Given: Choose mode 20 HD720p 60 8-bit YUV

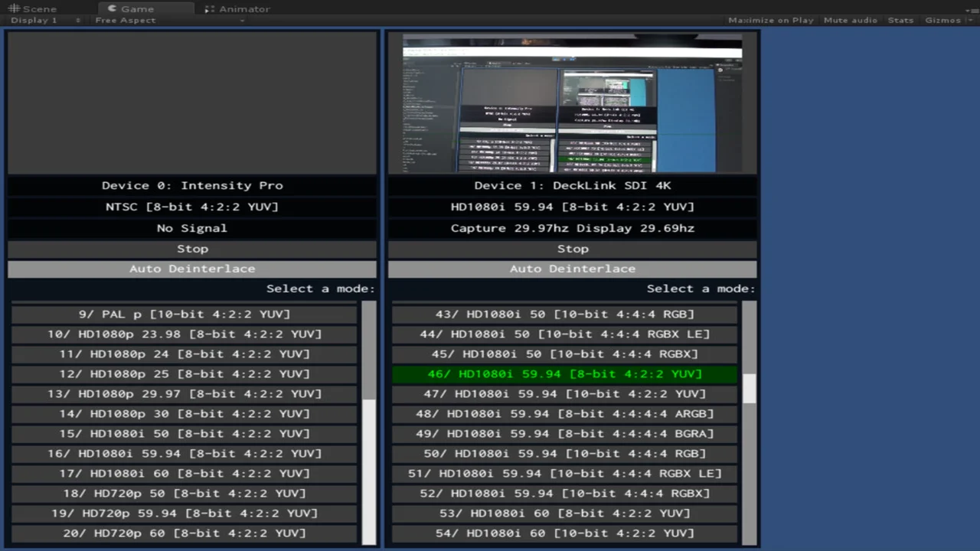Looking at the screenshot, I should click(185, 533).
